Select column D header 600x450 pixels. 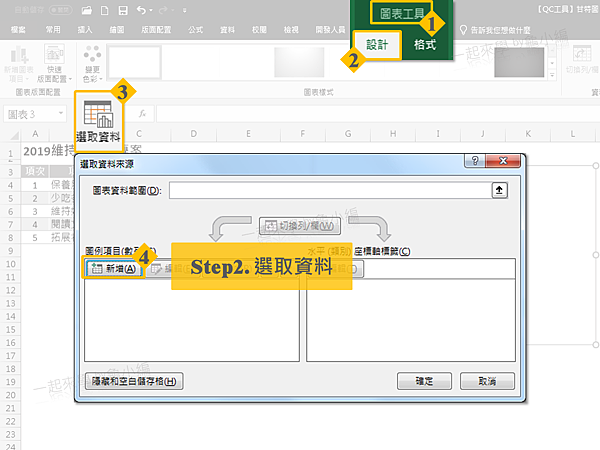[x=194, y=134]
